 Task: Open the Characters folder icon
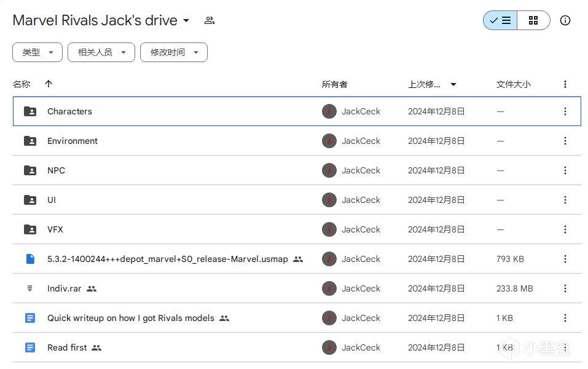pos(30,111)
